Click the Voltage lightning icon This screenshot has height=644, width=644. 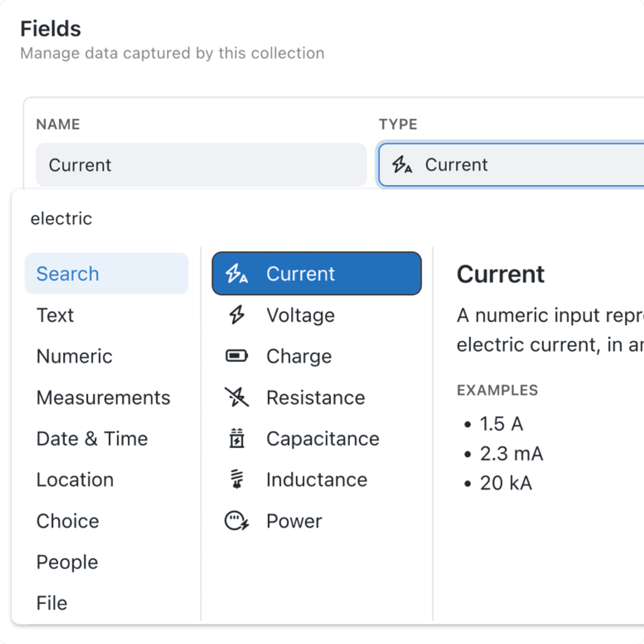click(237, 315)
